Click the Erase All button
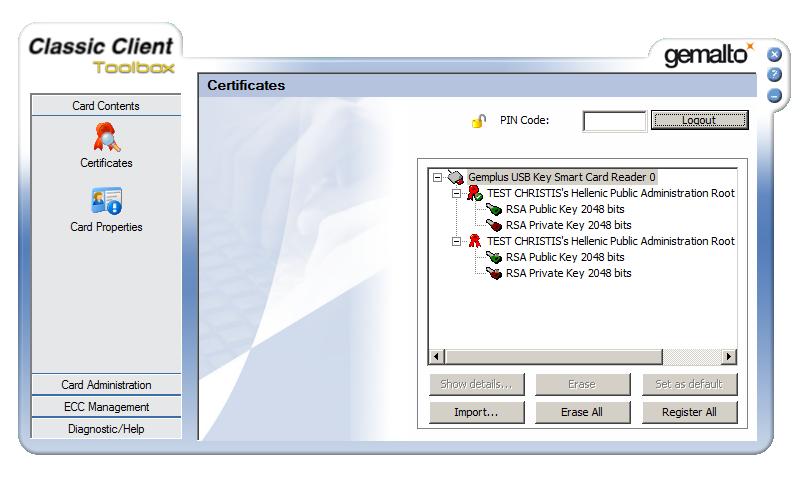The height and width of the screenshot is (483, 801). [x=582, y=412]
